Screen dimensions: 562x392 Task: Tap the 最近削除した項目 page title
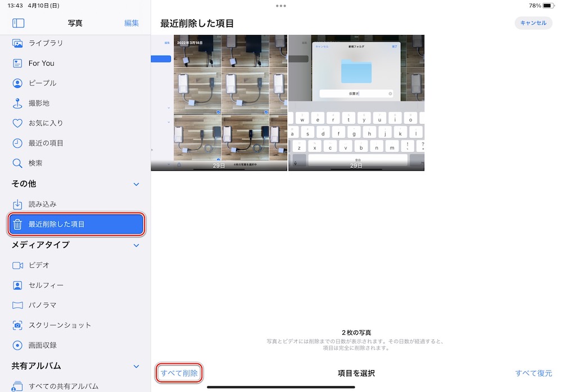[x=197, y=24]
